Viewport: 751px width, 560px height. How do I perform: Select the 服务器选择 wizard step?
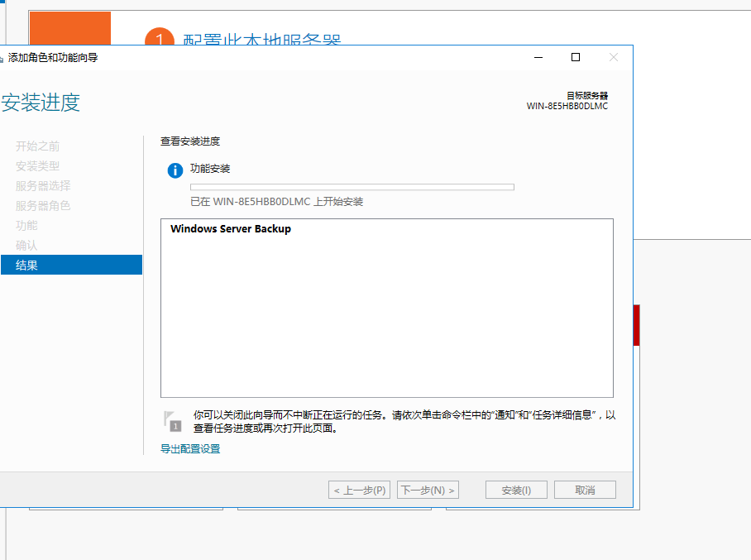coord(44,185)
